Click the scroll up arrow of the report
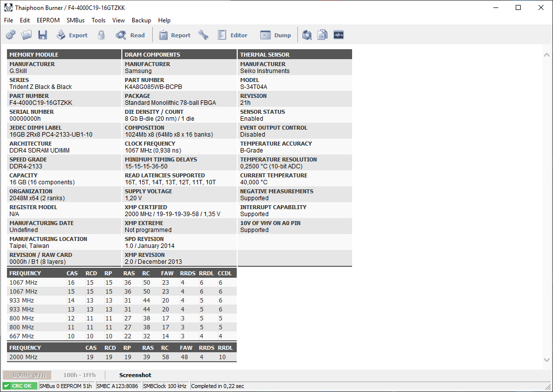This screenshot has height=392, width=553. point(547,55)
